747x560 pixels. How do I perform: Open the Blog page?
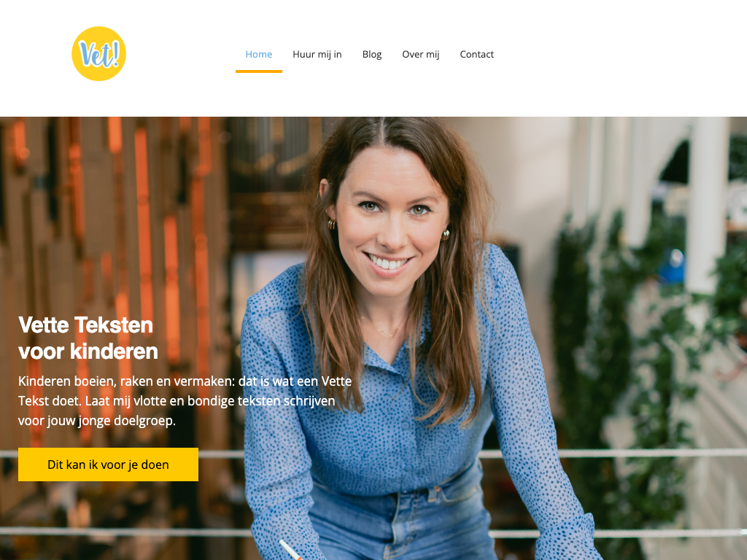pos(372,54)
